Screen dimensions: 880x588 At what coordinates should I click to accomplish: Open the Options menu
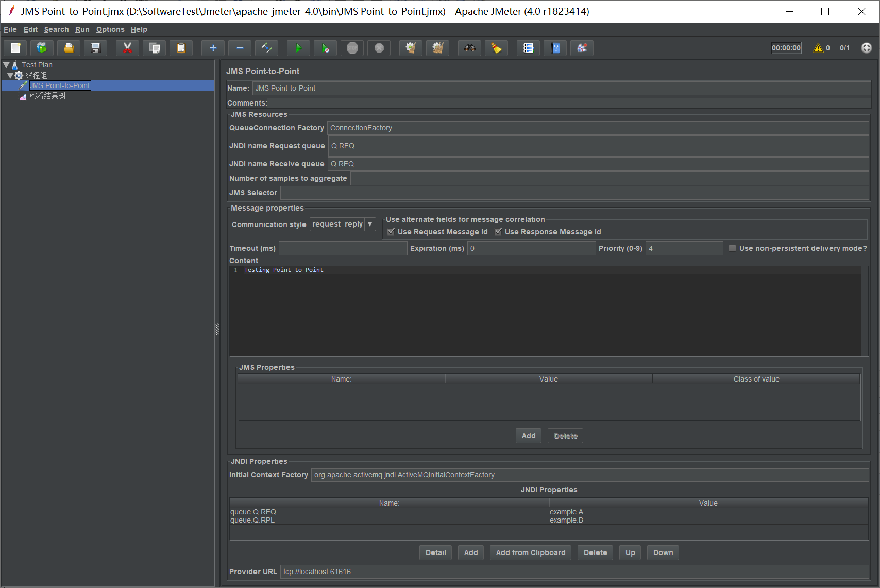pyautogui.click(x=110, y=29)
